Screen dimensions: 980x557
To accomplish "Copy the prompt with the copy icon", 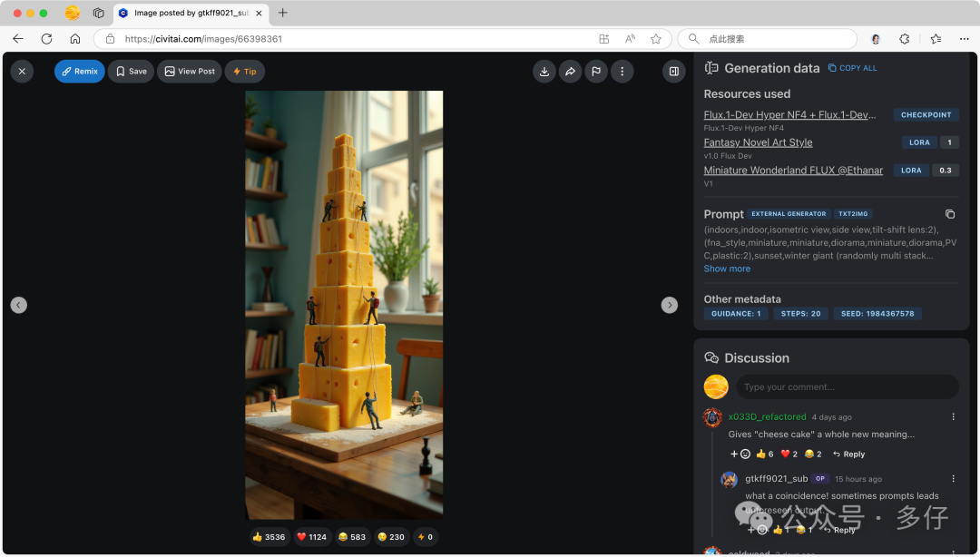I will tap(950, 214).
